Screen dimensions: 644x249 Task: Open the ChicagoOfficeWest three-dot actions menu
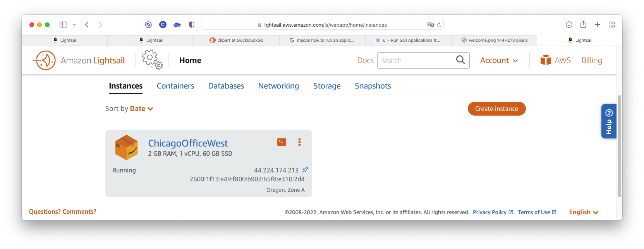click(299, 142)
